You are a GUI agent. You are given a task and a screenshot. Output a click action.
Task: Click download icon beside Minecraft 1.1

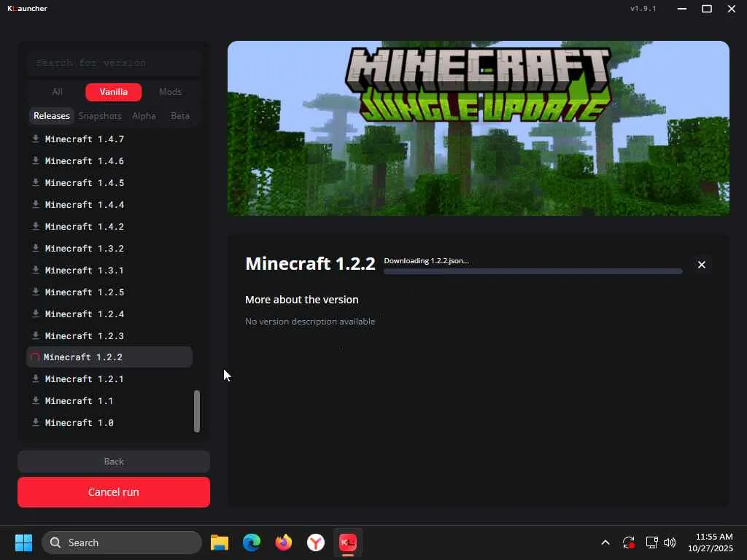pos(35,400)
